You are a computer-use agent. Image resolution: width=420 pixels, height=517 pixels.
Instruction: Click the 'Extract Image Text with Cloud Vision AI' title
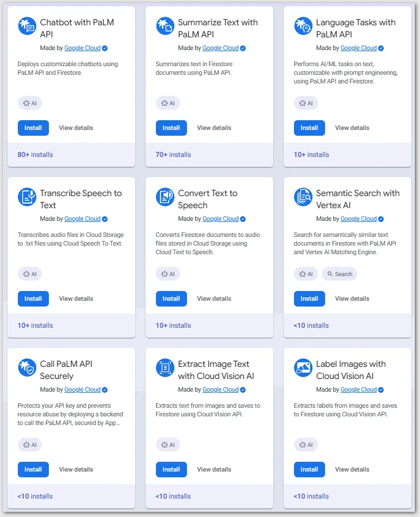[216, 370]
